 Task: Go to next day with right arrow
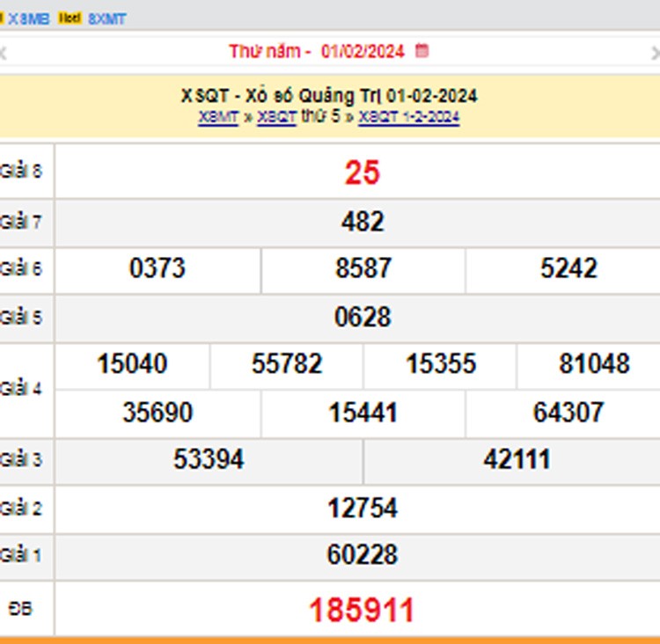[x=654, y=53]
